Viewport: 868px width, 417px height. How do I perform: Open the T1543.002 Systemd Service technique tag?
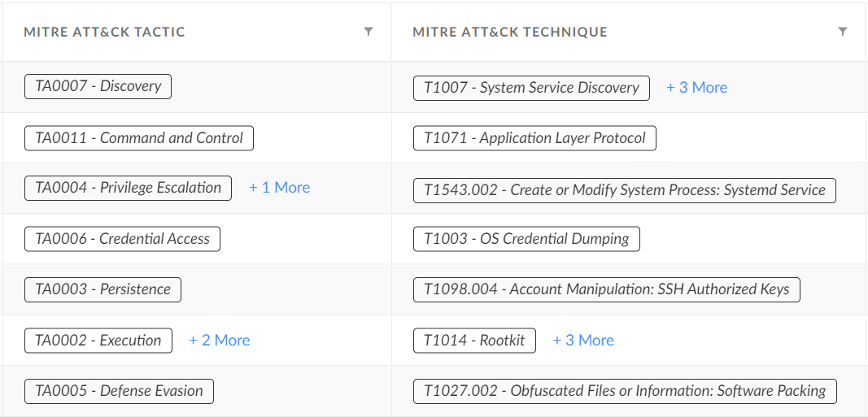[x=624, y=190]
